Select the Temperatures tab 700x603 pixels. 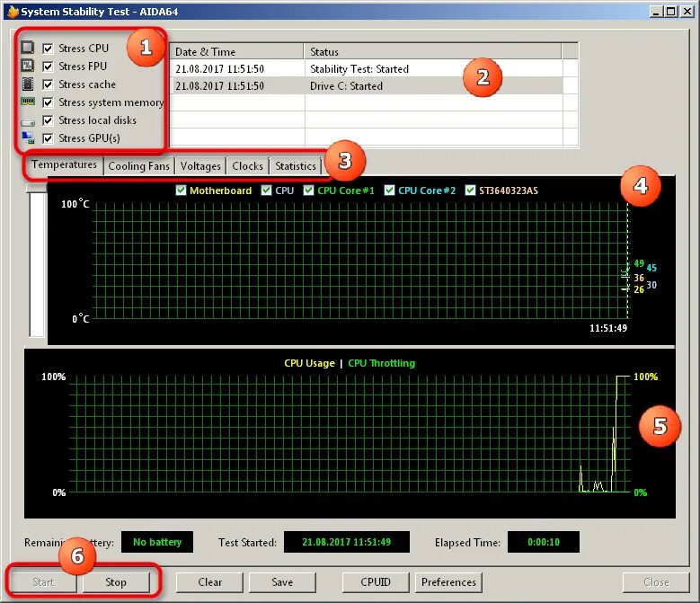coord(64,164)
